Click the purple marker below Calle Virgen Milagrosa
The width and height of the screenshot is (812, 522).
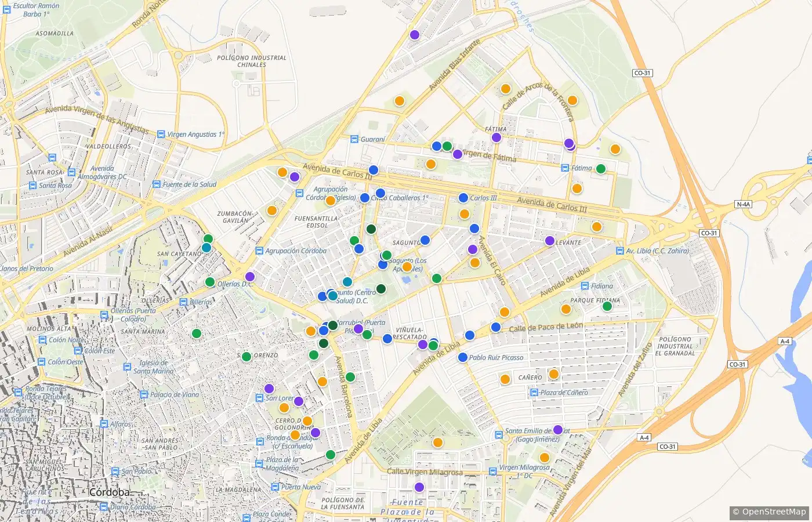pos(419,487)
